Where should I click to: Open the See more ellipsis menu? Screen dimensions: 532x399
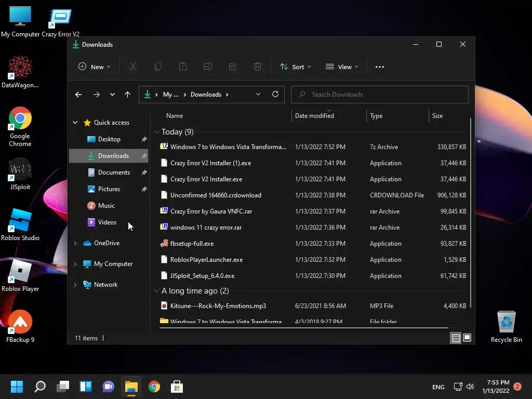tap(380, 67)
